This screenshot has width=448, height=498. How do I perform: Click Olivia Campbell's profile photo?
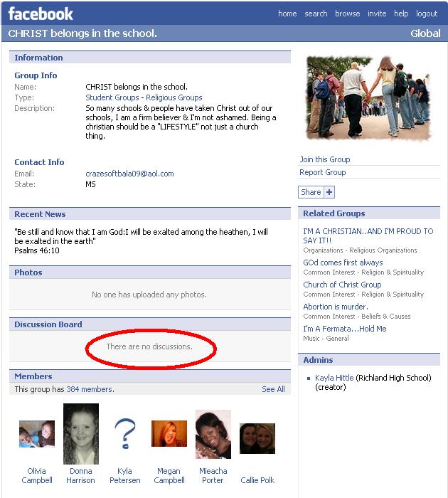pyautogui.click(x=37, y=433)
